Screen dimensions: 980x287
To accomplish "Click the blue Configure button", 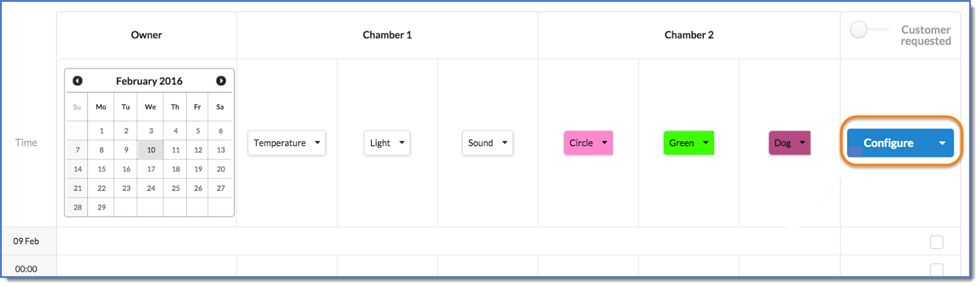I will [888, 143].
